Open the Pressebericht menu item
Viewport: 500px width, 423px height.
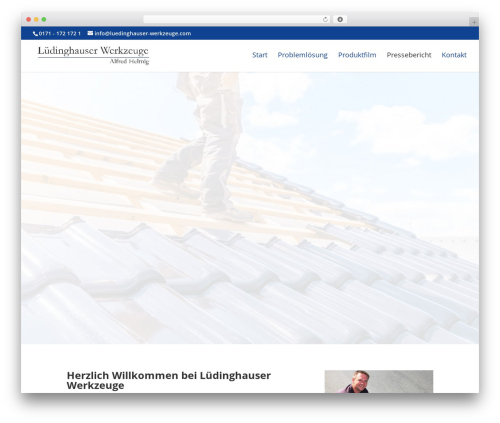[x=409, y=55]
